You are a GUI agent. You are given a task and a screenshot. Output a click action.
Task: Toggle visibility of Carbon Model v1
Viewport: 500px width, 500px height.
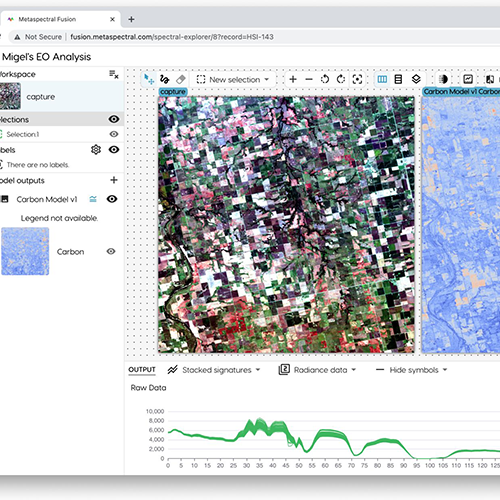tap(112, 199)
